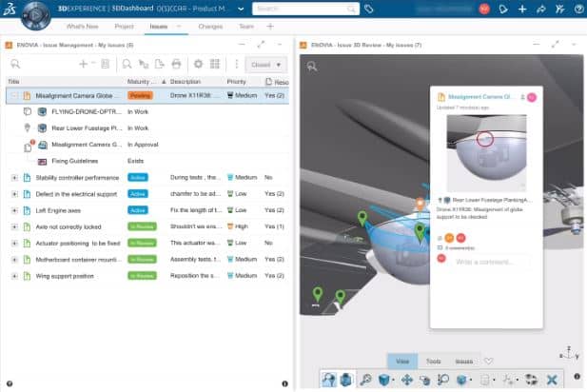Select the zoom area magnifier tool

(443, 380)
